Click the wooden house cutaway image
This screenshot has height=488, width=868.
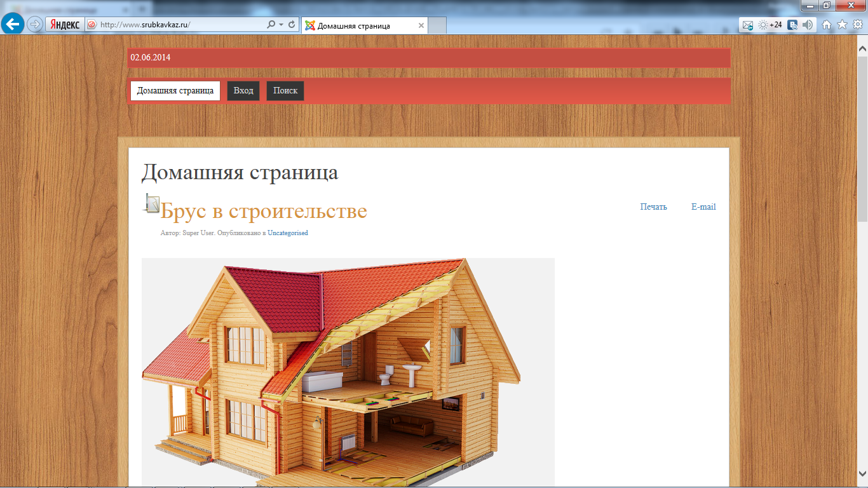(x=348, y=372)
